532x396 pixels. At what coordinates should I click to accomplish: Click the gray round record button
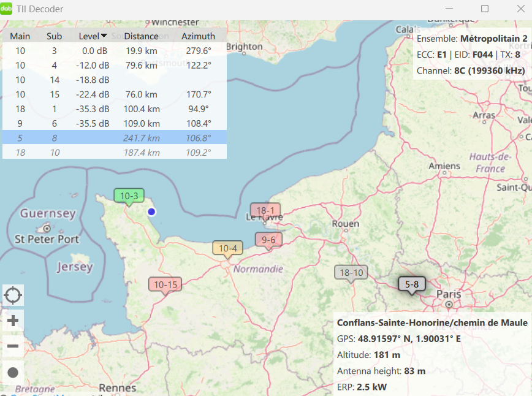click(13, 373)
